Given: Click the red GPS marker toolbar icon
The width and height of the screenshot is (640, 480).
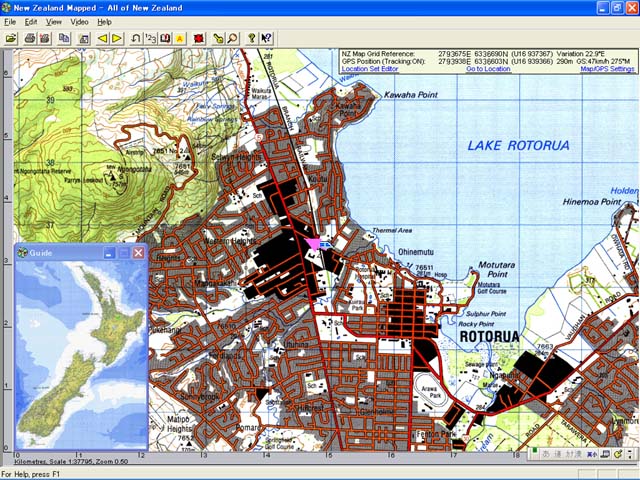Looking at the screenshot, I should coord(199,38).
